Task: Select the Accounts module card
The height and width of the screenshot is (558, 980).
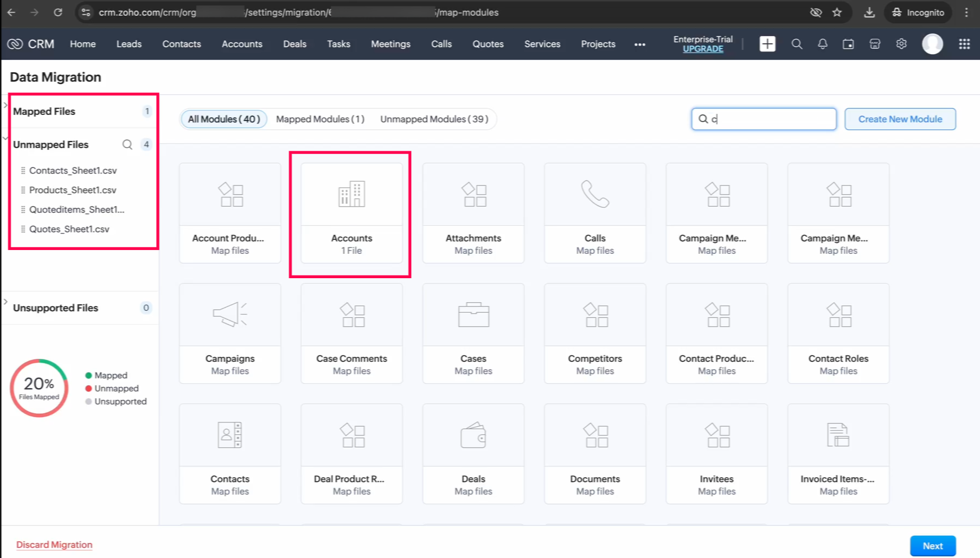Action: point(351,213)
